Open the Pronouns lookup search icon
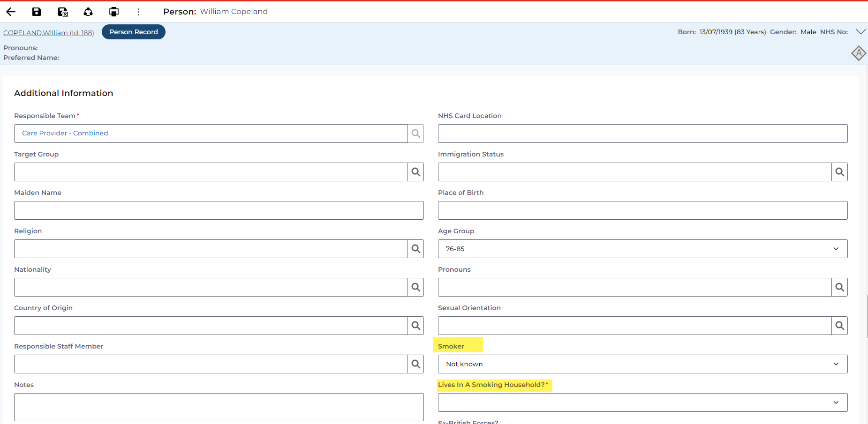The height and width of the screenshot is (424, 868). pyautogui.click(x=840, y=287)
